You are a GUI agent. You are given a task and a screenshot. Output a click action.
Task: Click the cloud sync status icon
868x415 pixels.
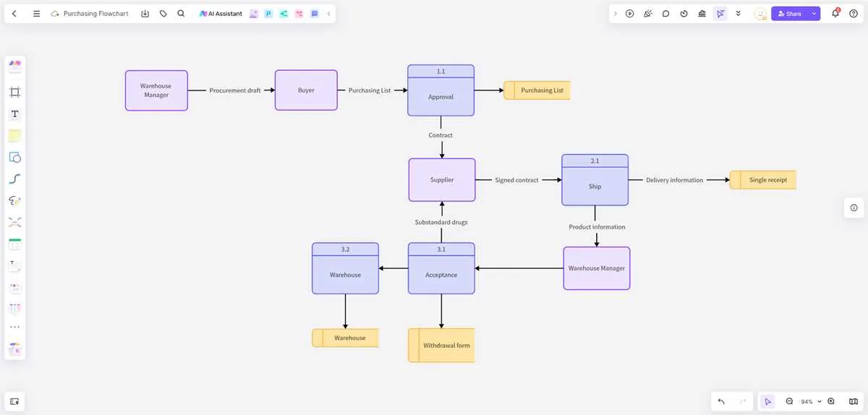point(55,14)
